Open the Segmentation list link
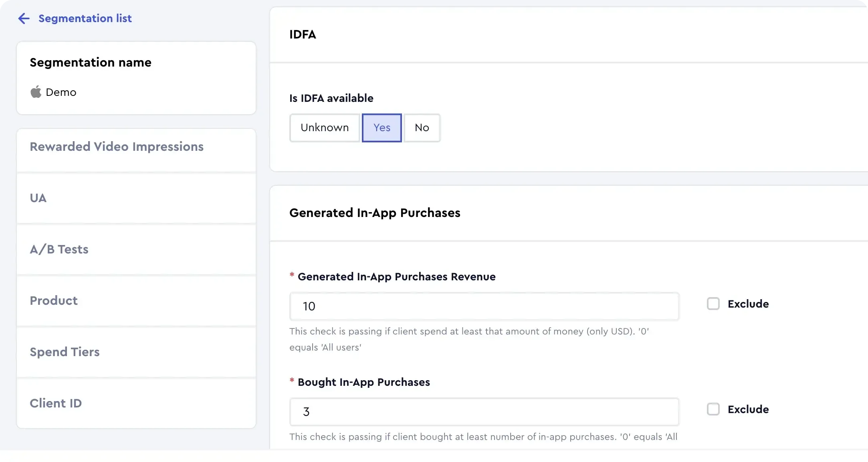The image size is (868, 462). [x=85, y=18]
